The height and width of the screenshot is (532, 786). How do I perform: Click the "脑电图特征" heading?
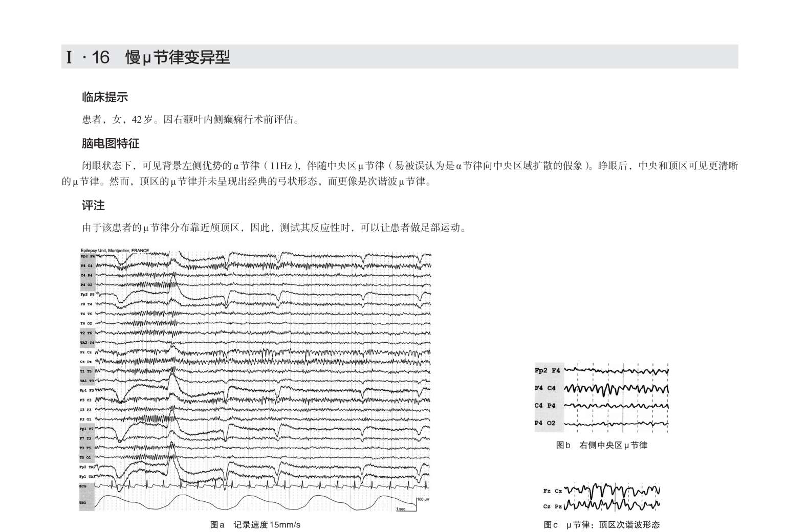[111, 143]
